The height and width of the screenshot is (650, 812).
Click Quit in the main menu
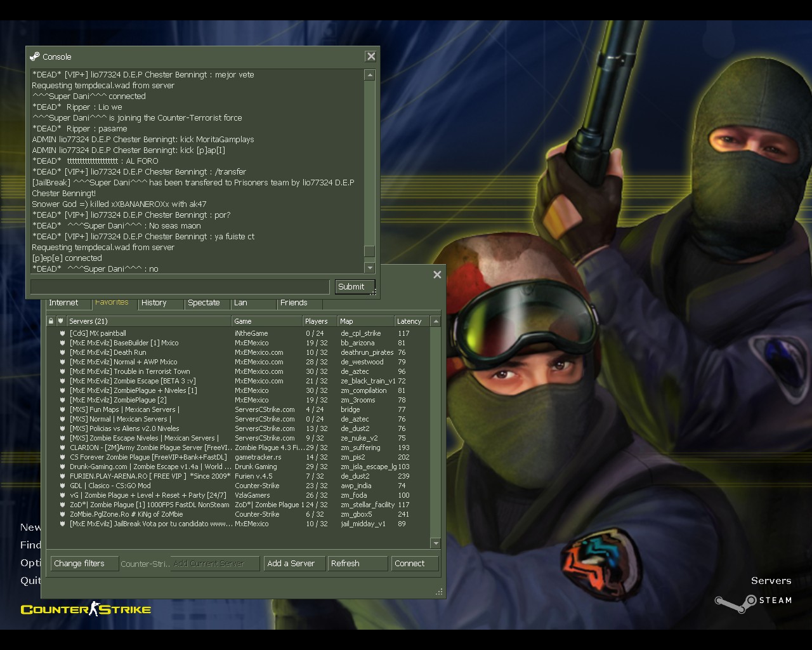click(30, 581)
